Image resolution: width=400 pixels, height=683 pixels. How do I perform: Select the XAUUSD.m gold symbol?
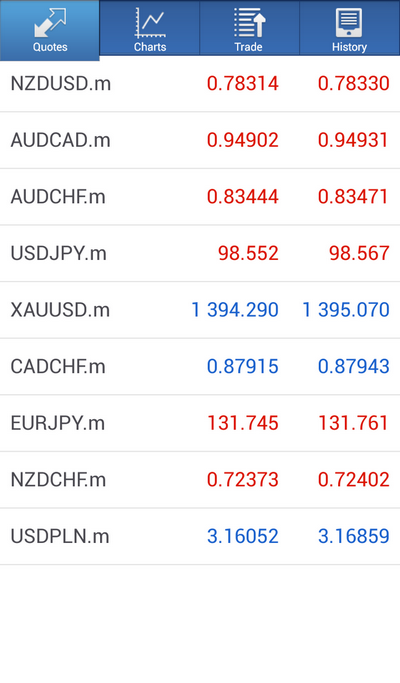pyautogui.click(x=60, y=310)
